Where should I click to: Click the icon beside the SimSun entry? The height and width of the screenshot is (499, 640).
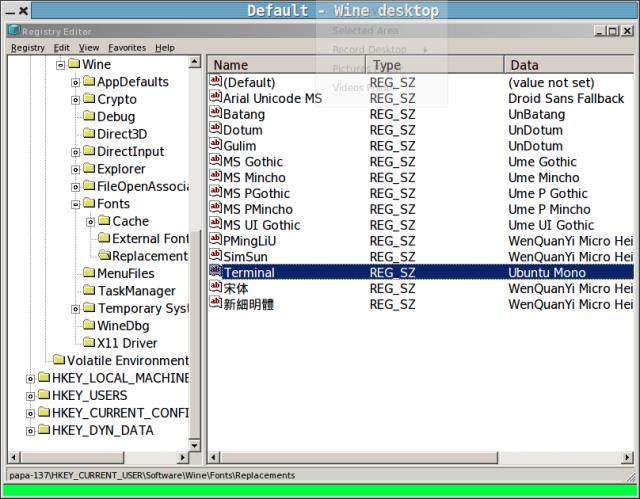215,257
